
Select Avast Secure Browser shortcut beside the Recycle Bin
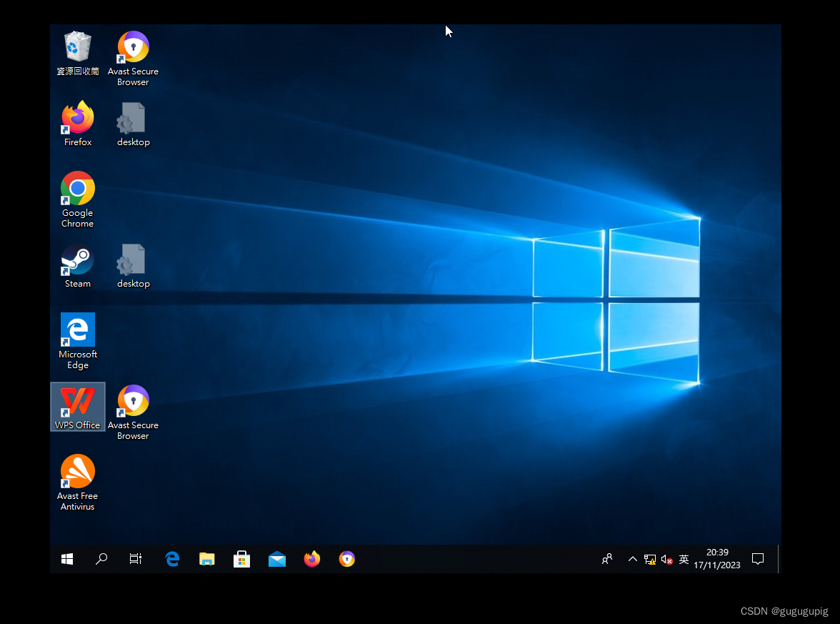point(133,59)
